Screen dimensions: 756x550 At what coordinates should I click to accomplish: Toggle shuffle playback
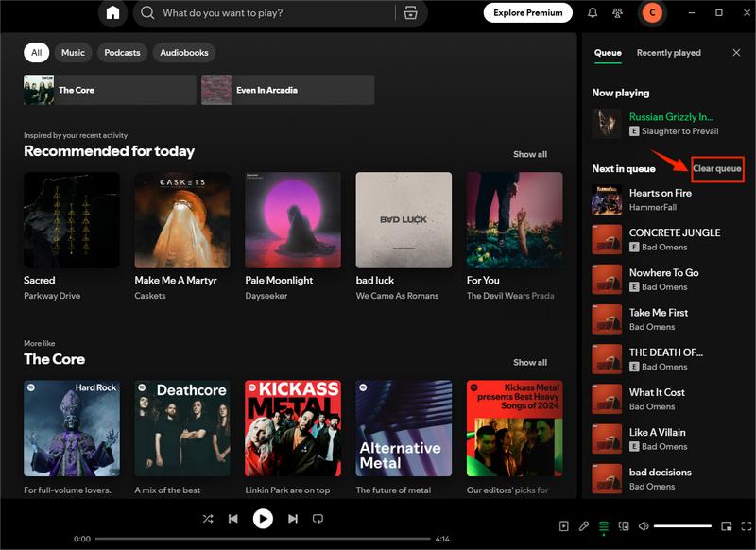pyautogui.click(x=208, y=519)
